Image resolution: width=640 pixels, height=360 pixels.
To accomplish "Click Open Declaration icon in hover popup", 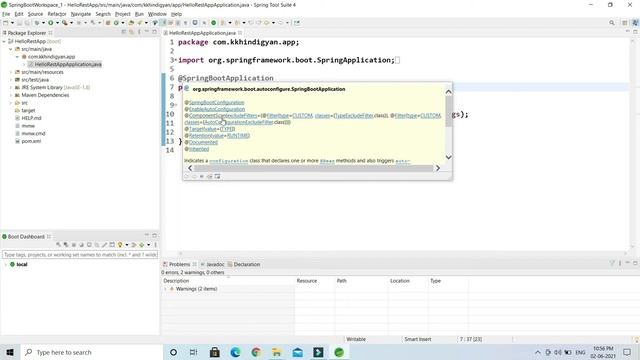I will 209,176.
